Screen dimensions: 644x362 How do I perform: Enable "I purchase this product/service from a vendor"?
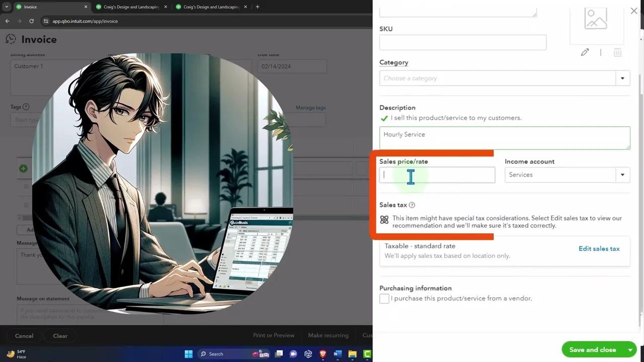[384, 298]
